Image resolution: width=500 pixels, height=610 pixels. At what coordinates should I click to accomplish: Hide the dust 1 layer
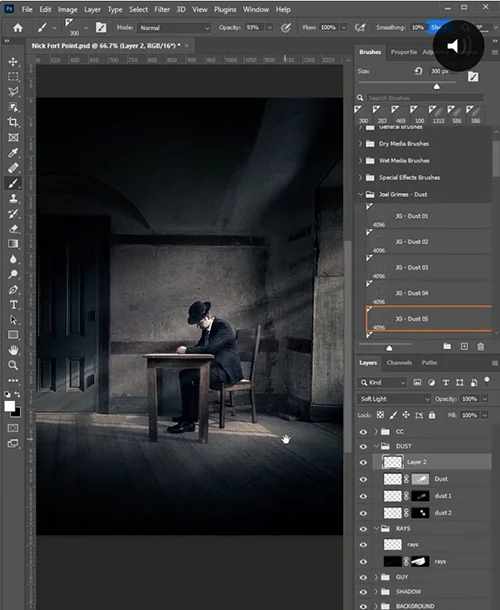(363, 496)
